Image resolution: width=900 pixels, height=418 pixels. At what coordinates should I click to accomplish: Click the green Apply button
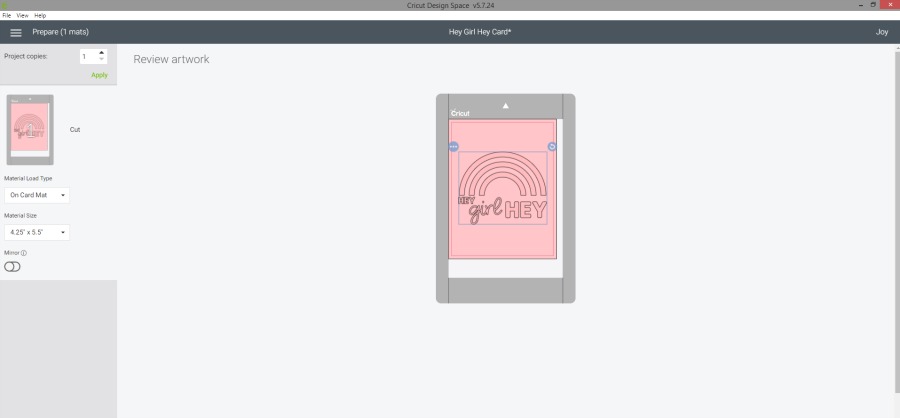point(99,75)
